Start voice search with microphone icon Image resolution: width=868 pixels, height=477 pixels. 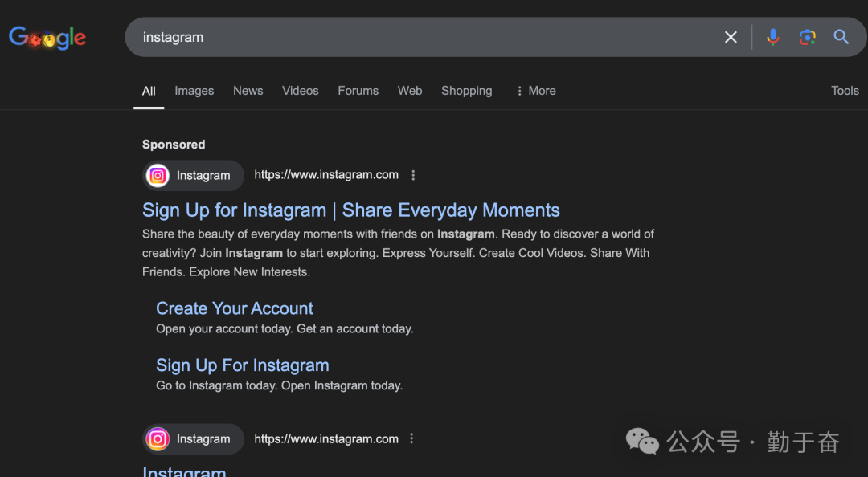tap(772, 37)
